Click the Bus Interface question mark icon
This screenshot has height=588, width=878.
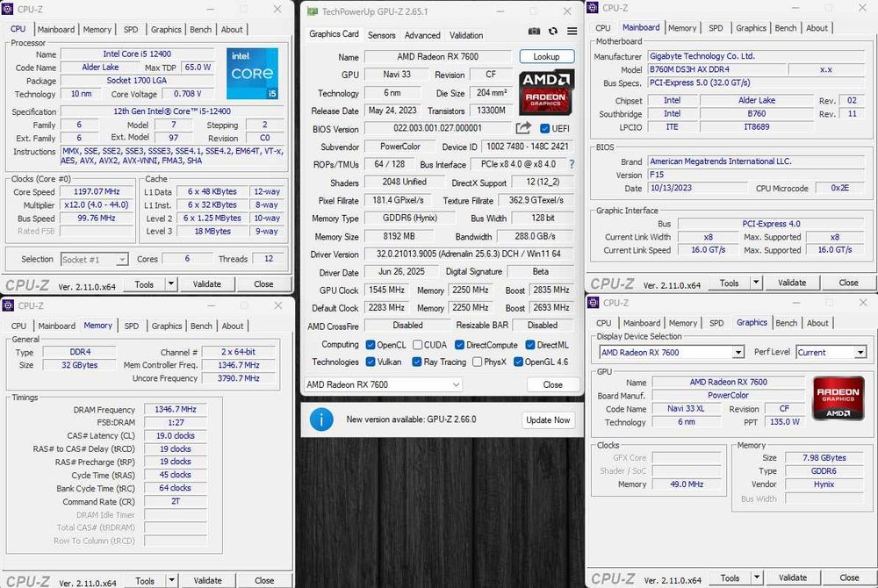572,164
